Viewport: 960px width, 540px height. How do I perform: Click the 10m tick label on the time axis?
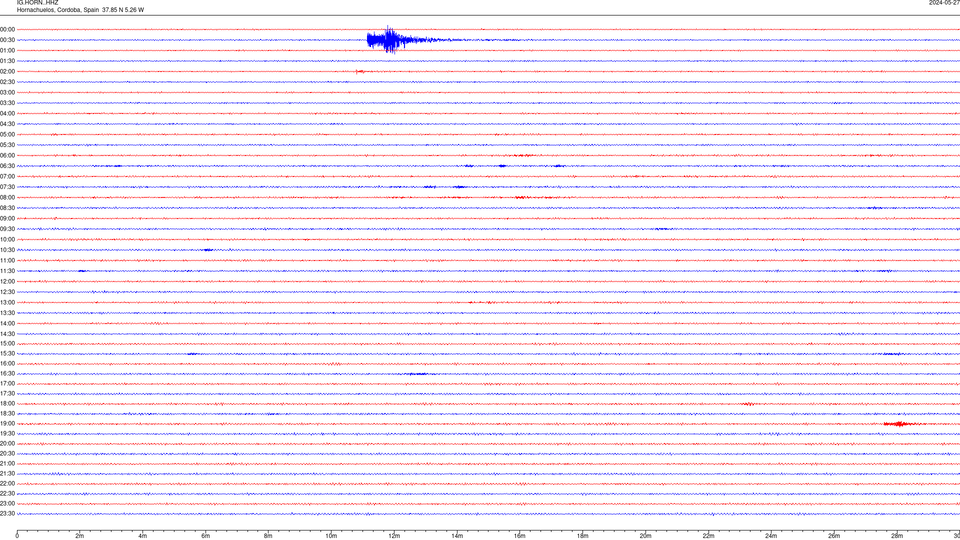(x=331, y=536)
